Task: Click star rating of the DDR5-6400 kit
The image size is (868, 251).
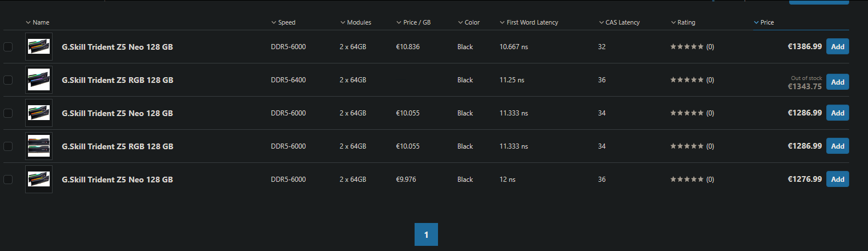Action: coord(687,80)
